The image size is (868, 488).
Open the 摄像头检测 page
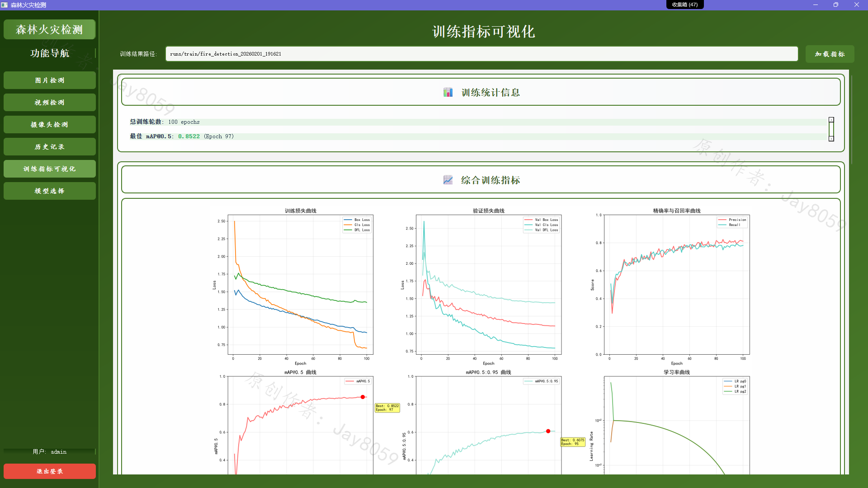[x=50, y=125]
